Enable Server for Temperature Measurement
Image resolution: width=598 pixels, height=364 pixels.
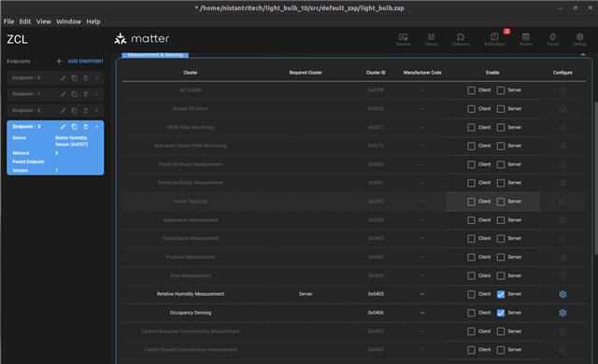click(501, 238)
